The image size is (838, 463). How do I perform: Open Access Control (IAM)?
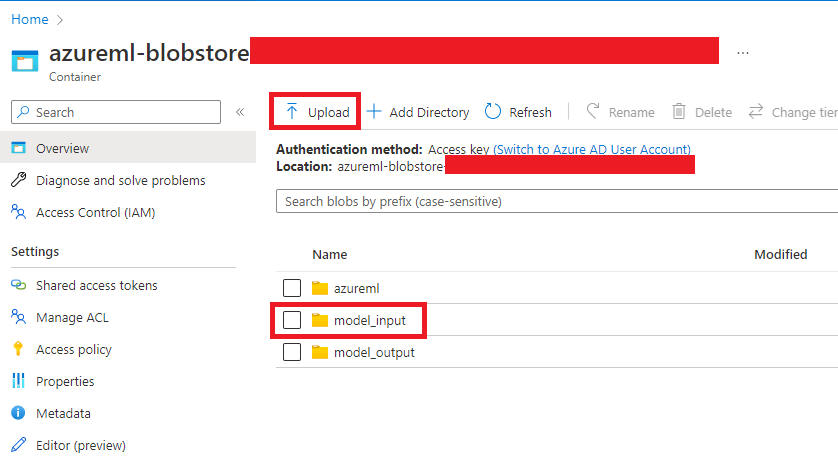95,212
